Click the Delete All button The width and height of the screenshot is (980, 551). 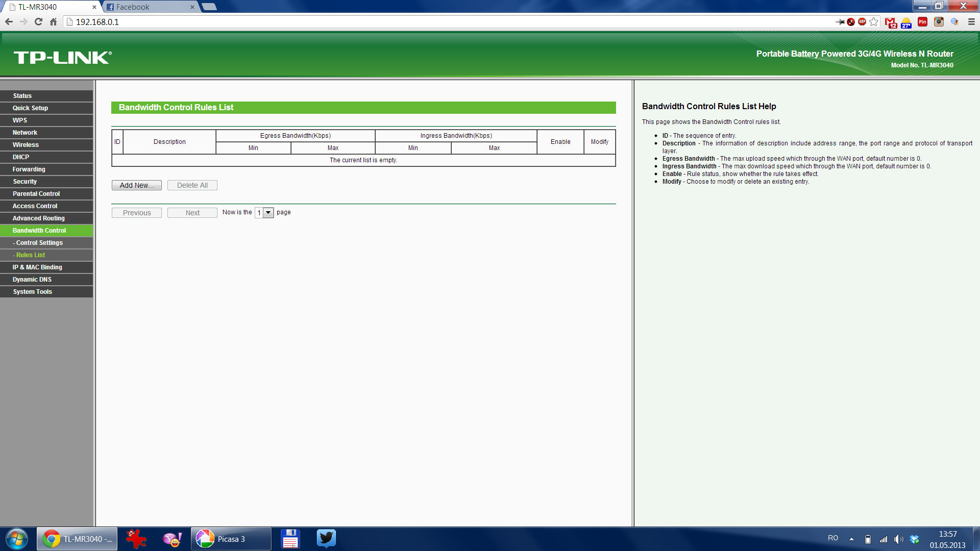(192, 185)
